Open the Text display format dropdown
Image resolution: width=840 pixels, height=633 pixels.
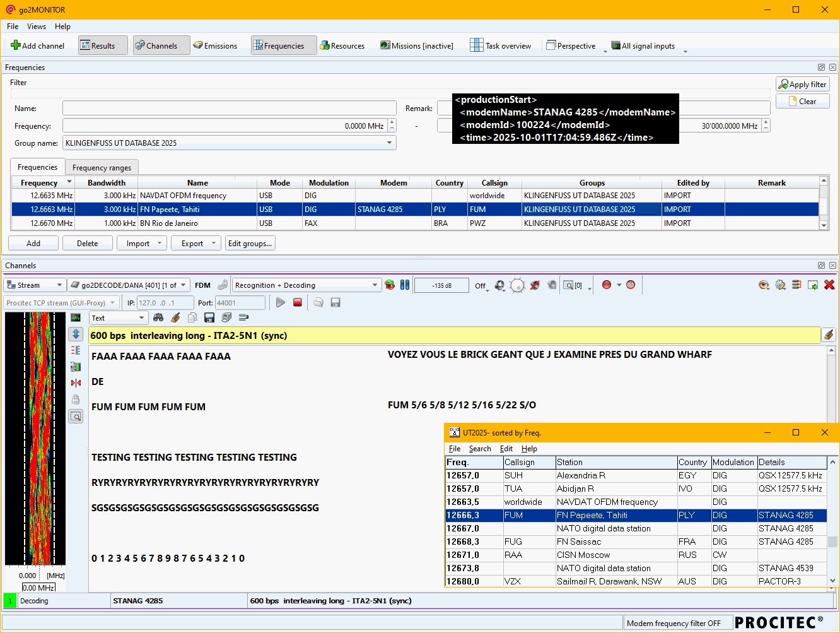tap(141, 318)
